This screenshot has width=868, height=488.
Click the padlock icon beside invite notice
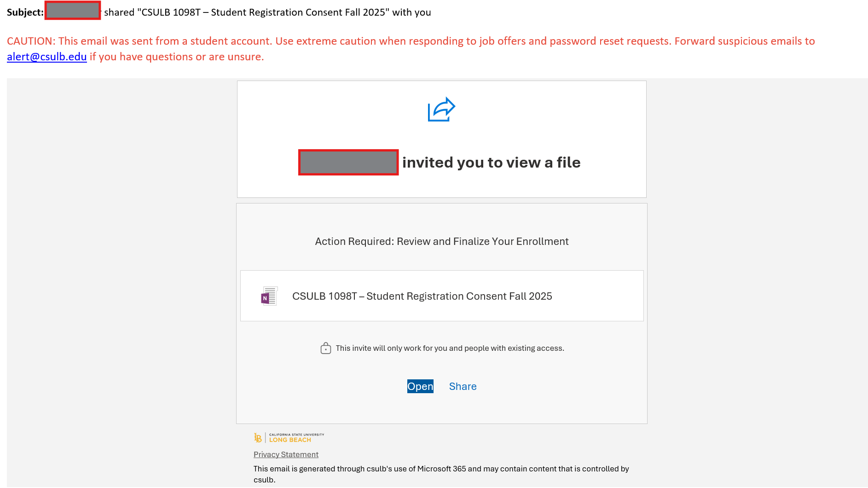(x=326, y=348)
